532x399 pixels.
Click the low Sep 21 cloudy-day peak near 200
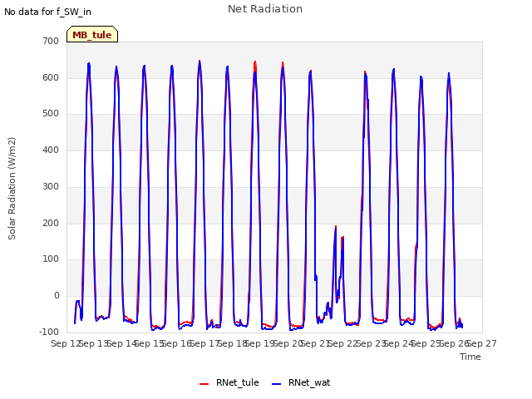click(336, 226)
